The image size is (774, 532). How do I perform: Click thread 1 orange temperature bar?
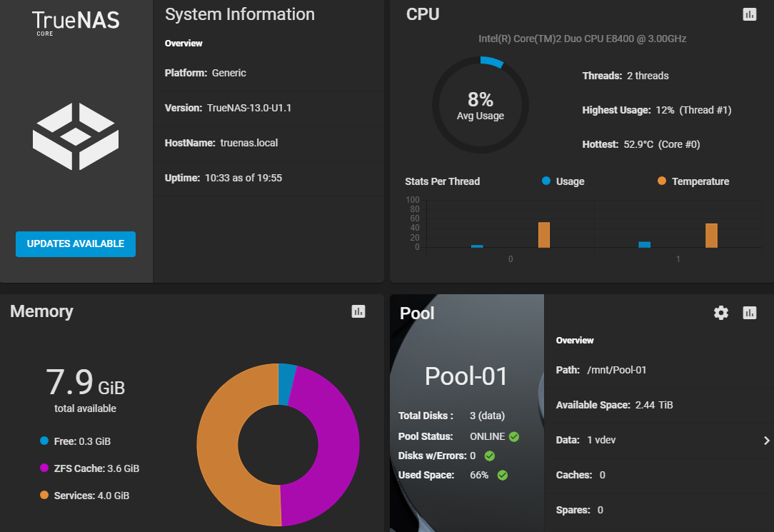point(711,236)
